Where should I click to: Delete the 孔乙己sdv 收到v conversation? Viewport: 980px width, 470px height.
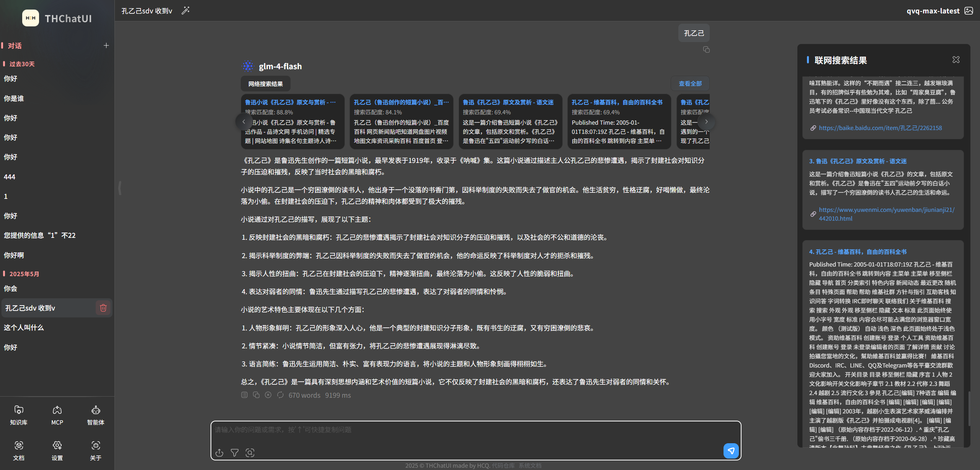(103, 308)
